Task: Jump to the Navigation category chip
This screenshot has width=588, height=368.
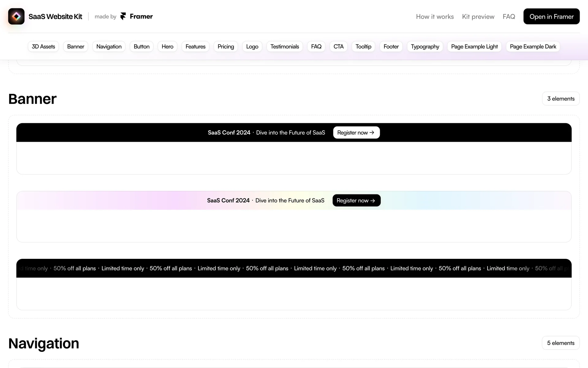Action: click(109, 47)
